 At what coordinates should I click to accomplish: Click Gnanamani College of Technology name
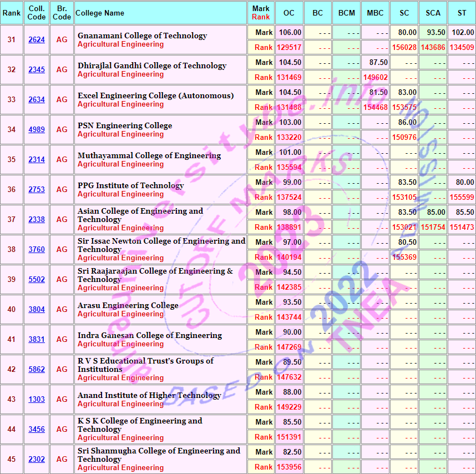tap(142, 36)
